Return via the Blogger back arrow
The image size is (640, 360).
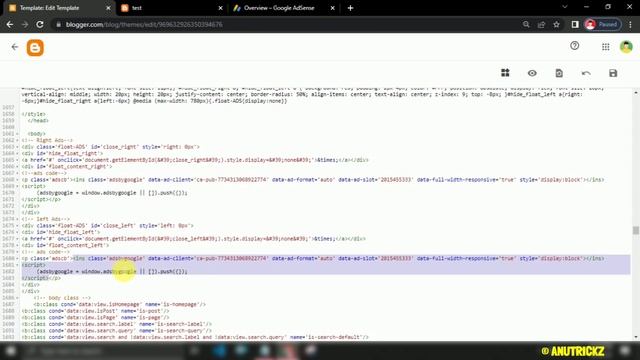click(x=15, y=47)
